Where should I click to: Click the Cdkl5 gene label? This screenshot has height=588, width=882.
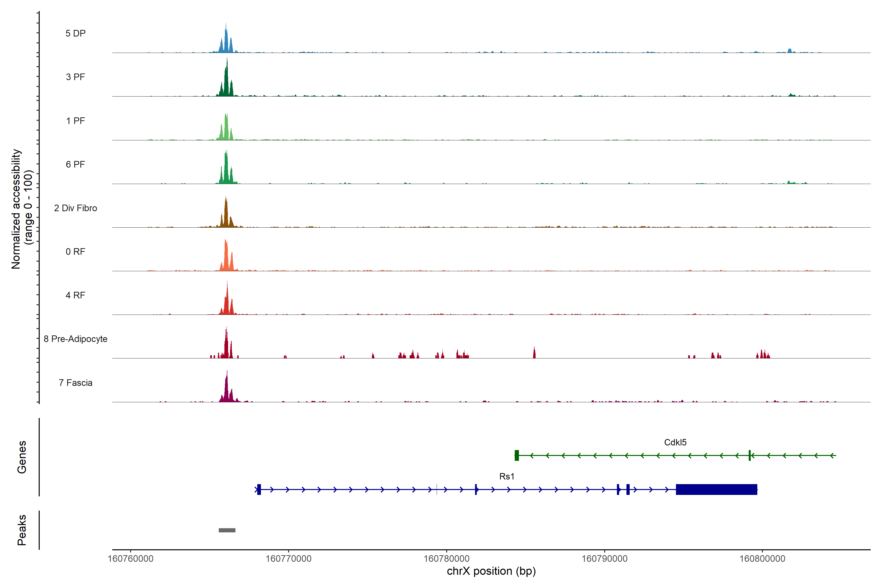coord(675,442)
